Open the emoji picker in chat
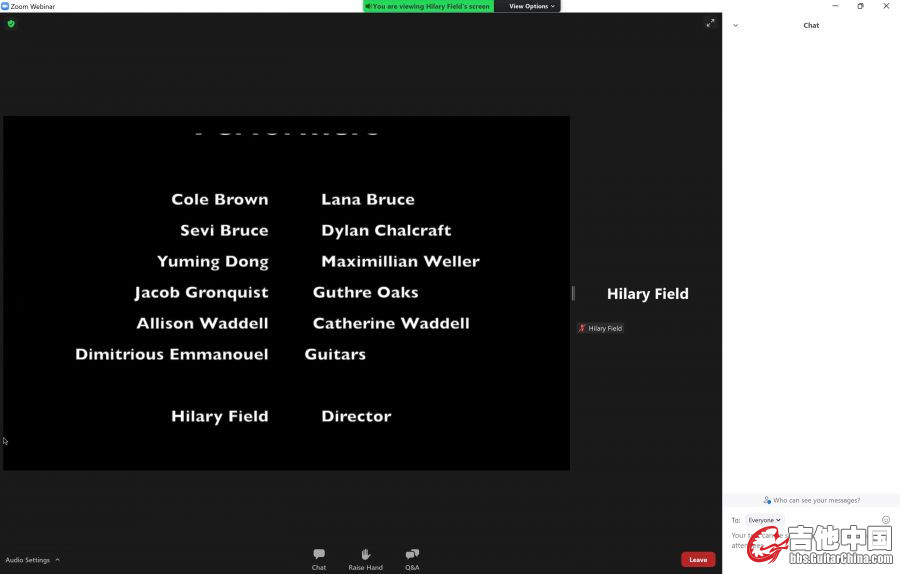This screenshot has height=574, width=900. (886, 520)
